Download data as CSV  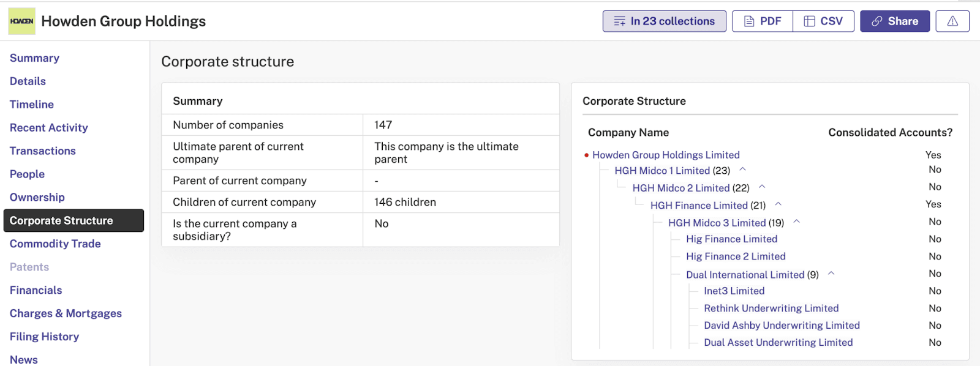[x=824, y=21]
